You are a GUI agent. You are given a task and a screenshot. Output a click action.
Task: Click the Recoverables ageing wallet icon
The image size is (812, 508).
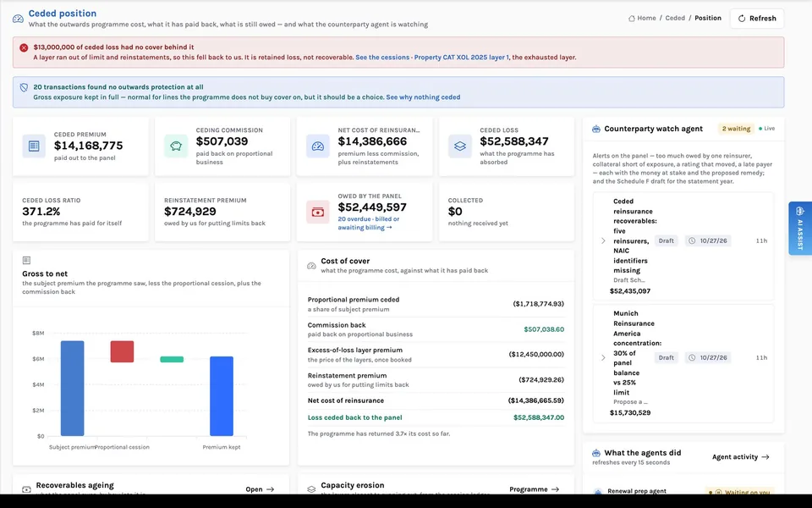[26, 489]
